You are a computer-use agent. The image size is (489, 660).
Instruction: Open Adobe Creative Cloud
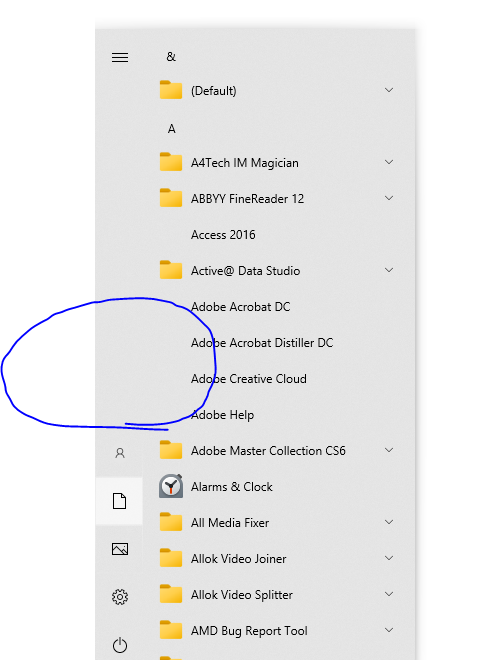pyautogui.click(x=249, y=379)
